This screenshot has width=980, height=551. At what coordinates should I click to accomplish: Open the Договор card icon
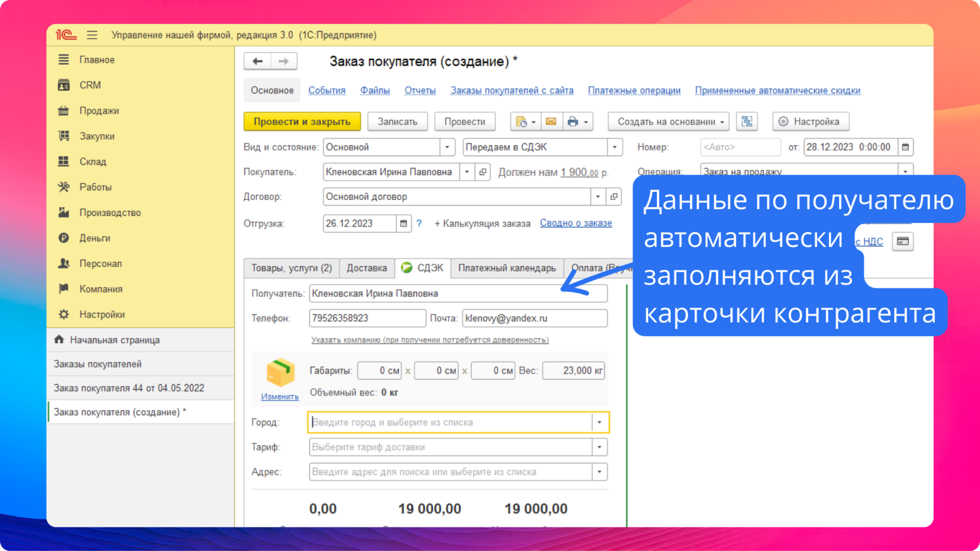coord(614,197)
